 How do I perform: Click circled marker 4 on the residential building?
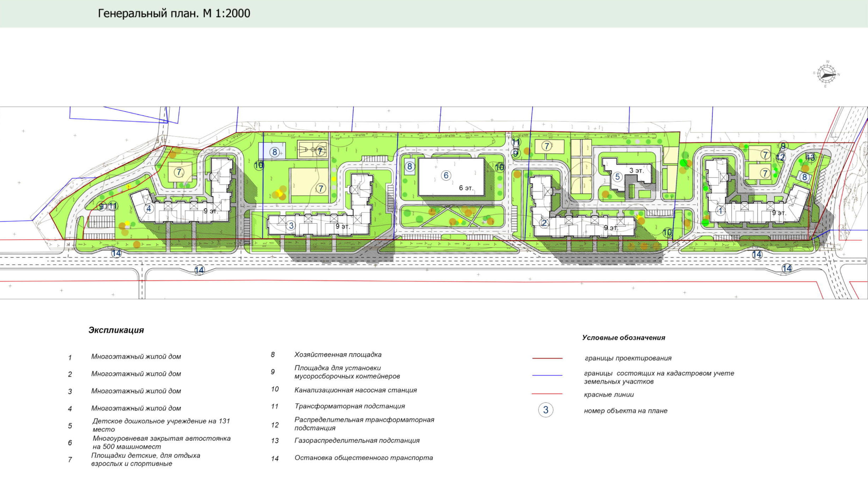148,208
